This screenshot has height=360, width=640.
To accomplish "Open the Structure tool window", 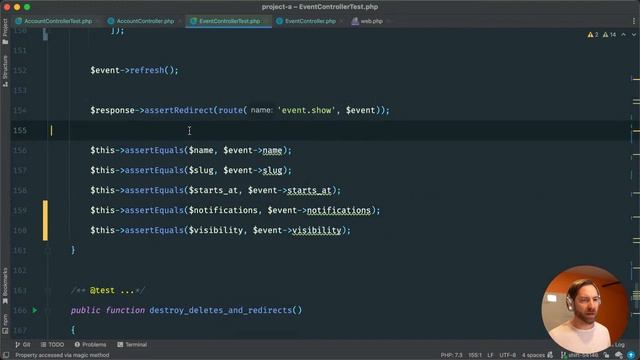I will pos(5,71).
